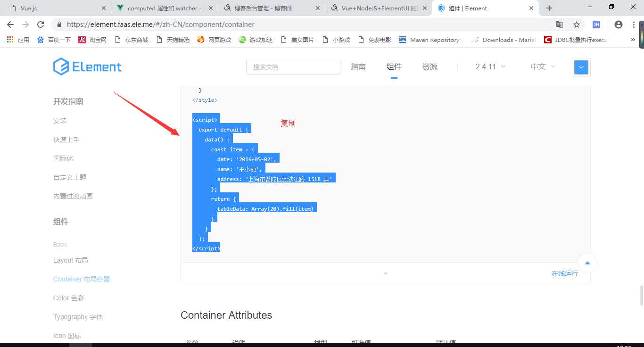Open Color 色彩 in the sidebar

click(69, 298)
